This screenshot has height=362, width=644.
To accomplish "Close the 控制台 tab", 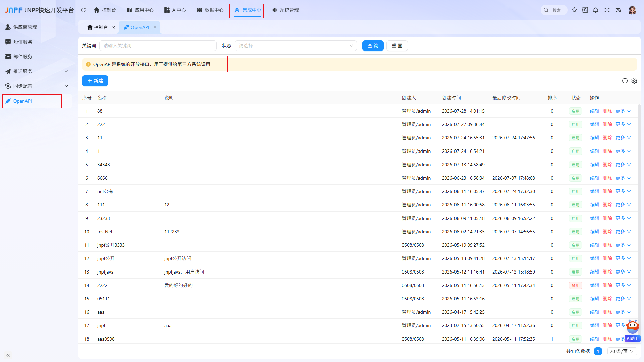I will [x=114, y=27].
